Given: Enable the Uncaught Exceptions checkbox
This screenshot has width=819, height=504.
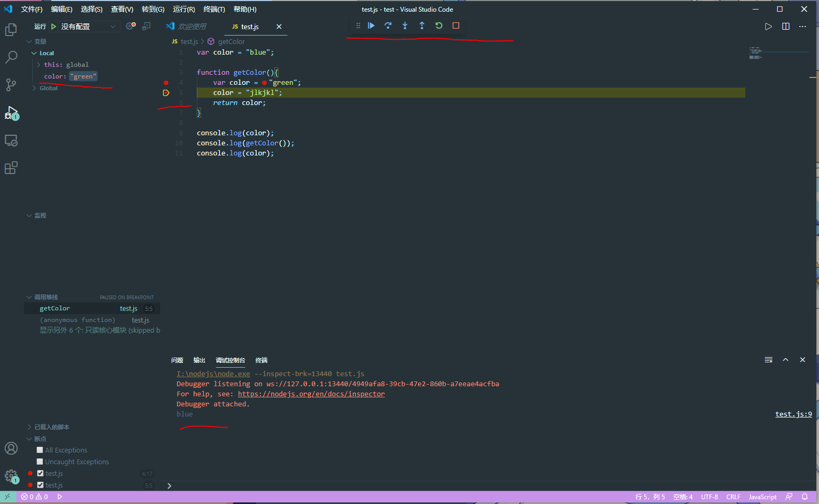Looking at the screenshot, I should (x=39, y=461).
